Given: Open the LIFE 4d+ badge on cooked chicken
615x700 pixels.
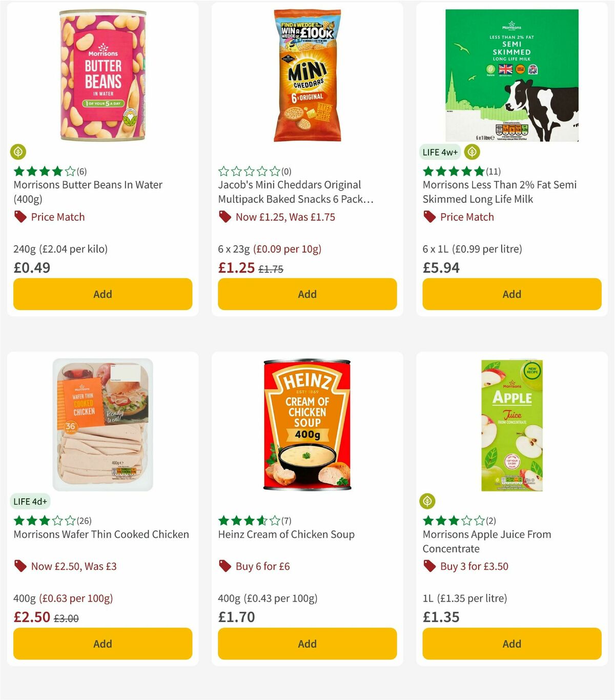Looking at the screenshot, I should point(30,502).
